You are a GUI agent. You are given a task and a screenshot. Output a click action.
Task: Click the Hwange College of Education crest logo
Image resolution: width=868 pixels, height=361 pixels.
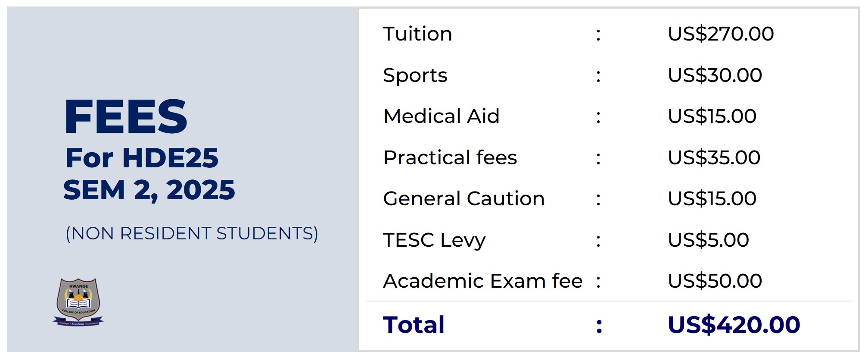tap(78, 302)
